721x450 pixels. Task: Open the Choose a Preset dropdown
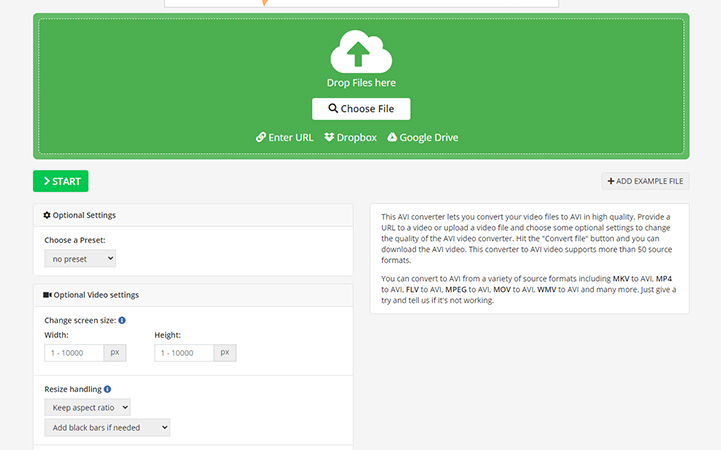tap(80, 259)
